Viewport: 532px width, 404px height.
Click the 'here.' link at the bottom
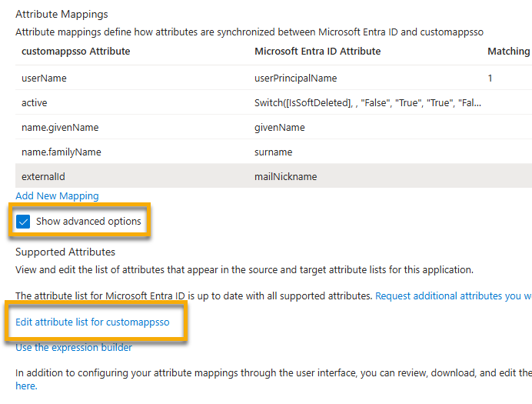[x=26, y=386]
